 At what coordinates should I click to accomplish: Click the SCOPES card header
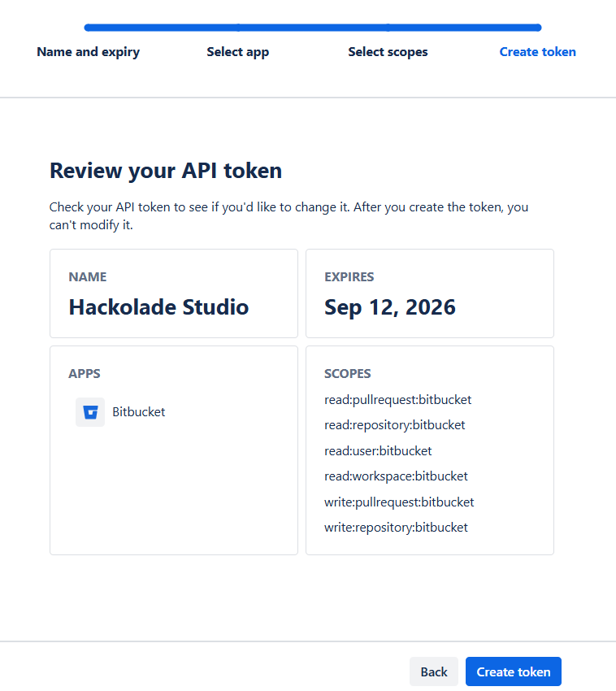(347, 374)
